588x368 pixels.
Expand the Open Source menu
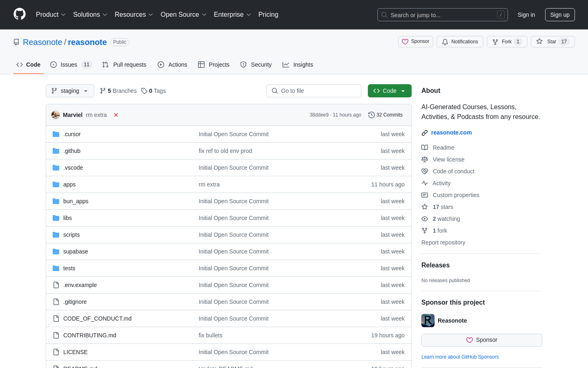pos(184,15)
